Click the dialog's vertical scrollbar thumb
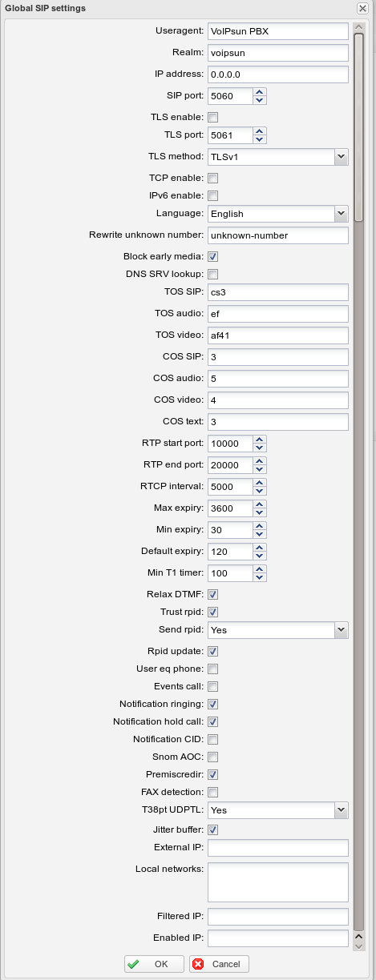 [x=358, y=127]
